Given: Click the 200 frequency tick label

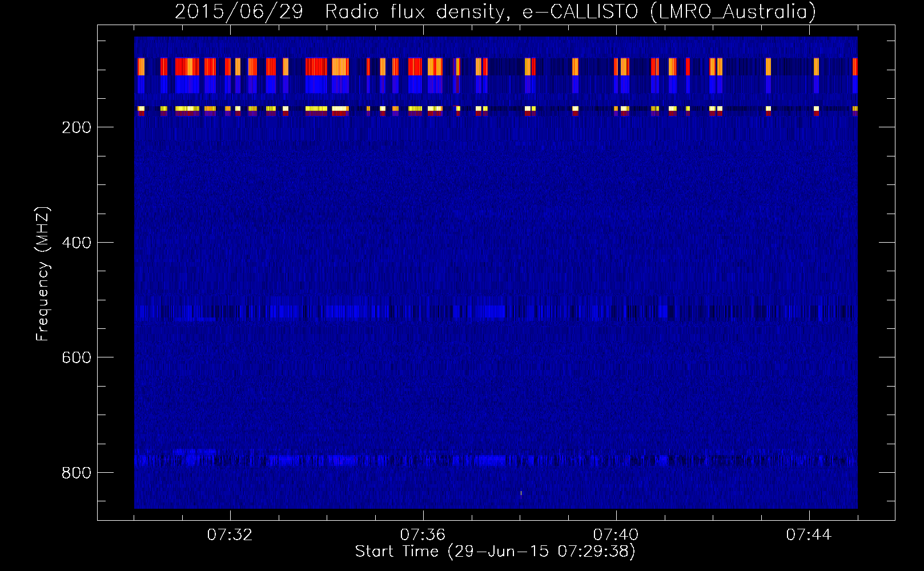Looking at the screenshot, I should (77, 127).
